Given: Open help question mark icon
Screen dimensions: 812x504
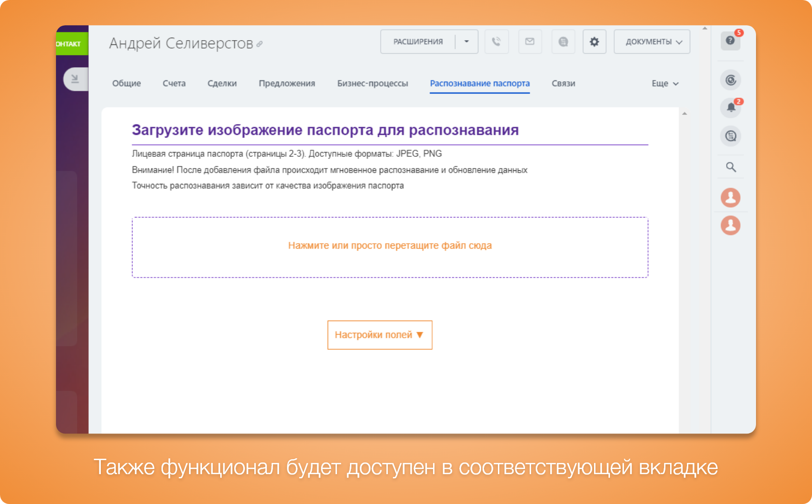Looking at the screenshot, I should tap(730, 41).
